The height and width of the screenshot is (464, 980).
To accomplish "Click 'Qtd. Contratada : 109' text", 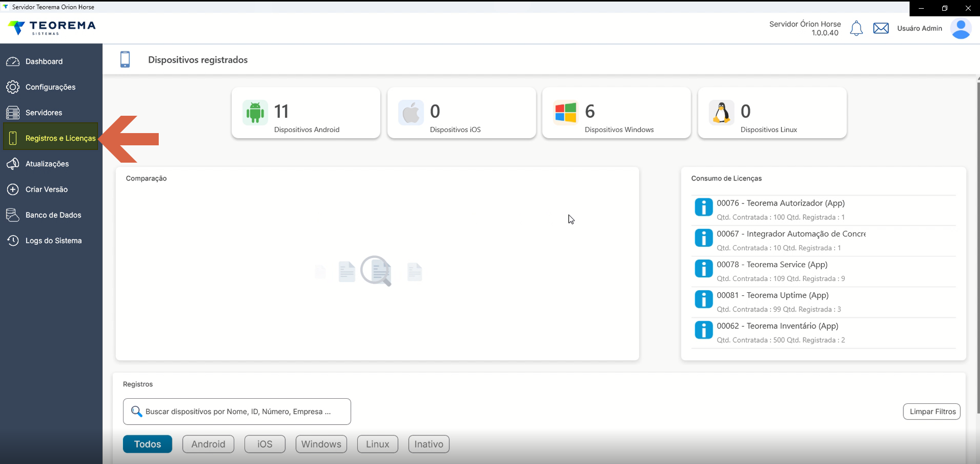I will click(750, 278).
